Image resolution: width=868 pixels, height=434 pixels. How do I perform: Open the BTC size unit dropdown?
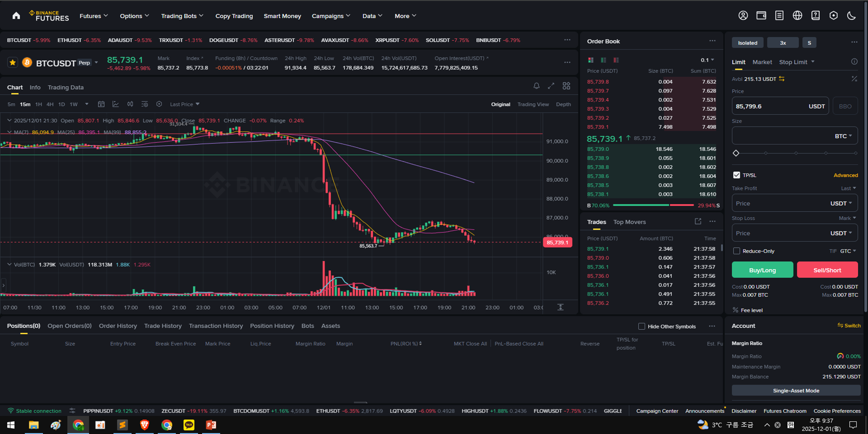click(843, 136)
